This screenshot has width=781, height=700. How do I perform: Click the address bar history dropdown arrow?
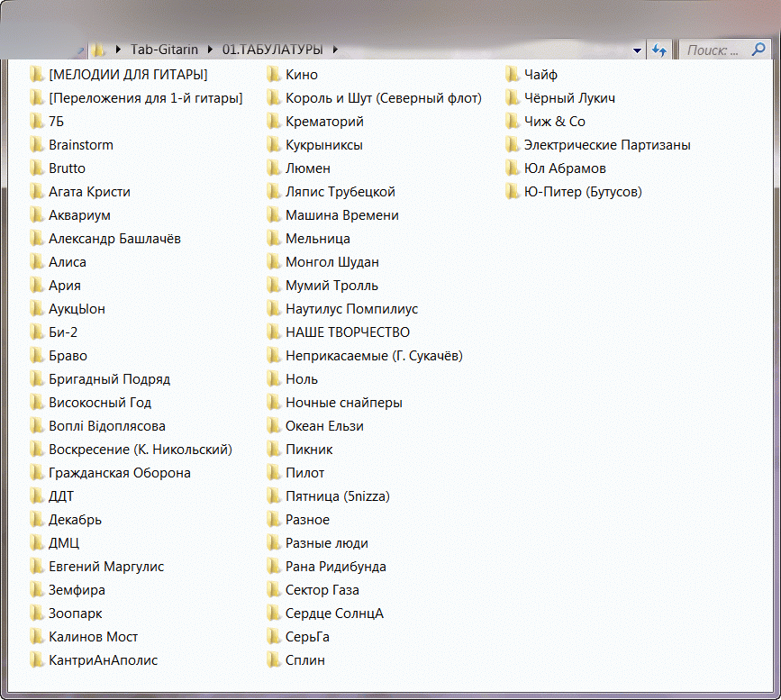click(x=636, y=50)
